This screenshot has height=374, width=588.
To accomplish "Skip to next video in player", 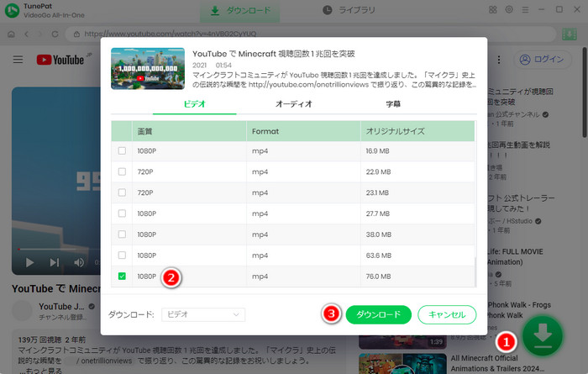I will coord(55,262).
